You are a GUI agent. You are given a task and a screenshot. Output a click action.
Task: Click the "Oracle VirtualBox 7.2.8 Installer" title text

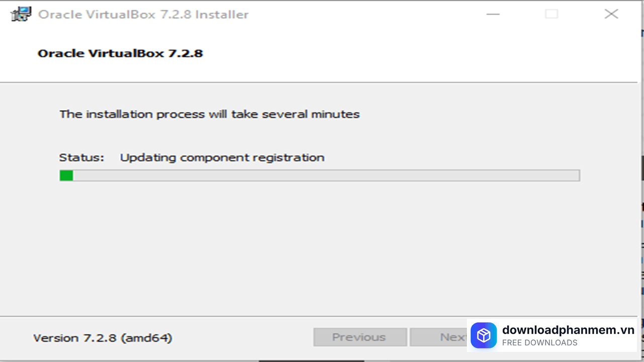(x=143, y=14)
